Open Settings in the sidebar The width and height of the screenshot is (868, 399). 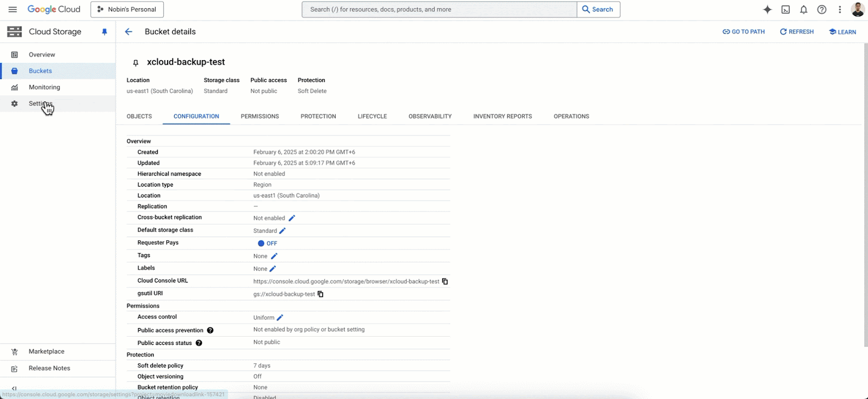[58, 104]
